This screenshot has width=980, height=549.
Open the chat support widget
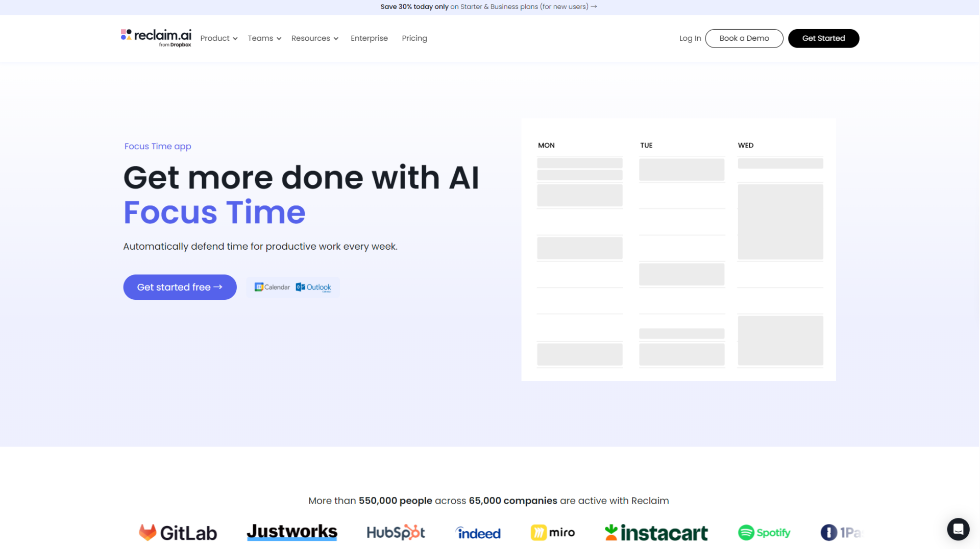point(958,529)
